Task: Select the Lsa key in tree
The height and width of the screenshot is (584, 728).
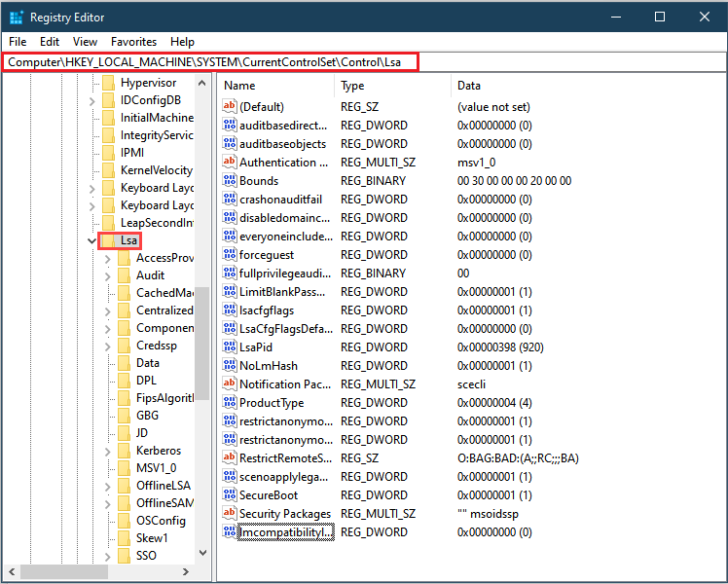Action: (128, 240)
